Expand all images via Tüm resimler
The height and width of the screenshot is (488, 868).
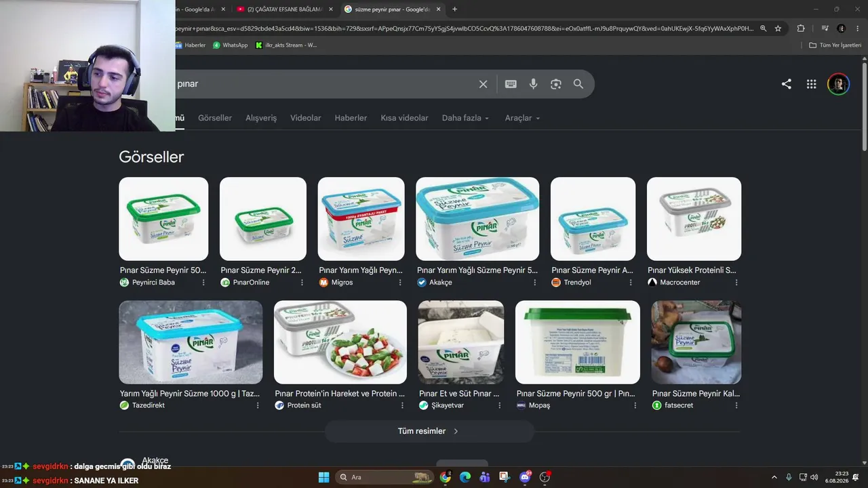pyautogui.click(x=429, y=431)
